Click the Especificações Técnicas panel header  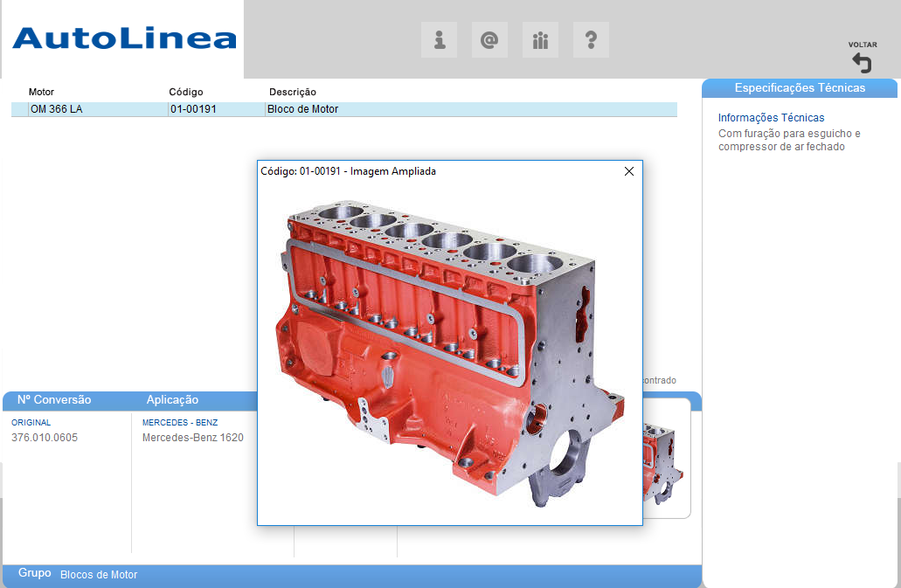[800, 87]
